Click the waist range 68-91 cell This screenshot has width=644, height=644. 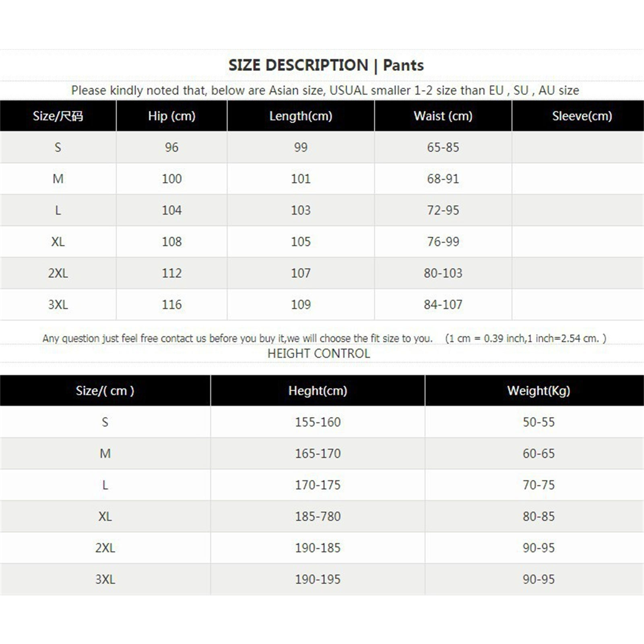(443, 179)
